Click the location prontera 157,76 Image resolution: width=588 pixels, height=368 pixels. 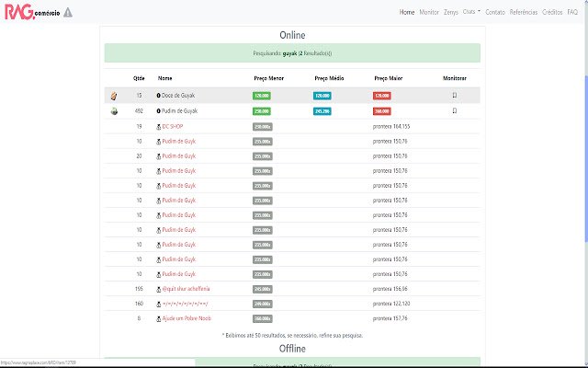tap(390, 318)
